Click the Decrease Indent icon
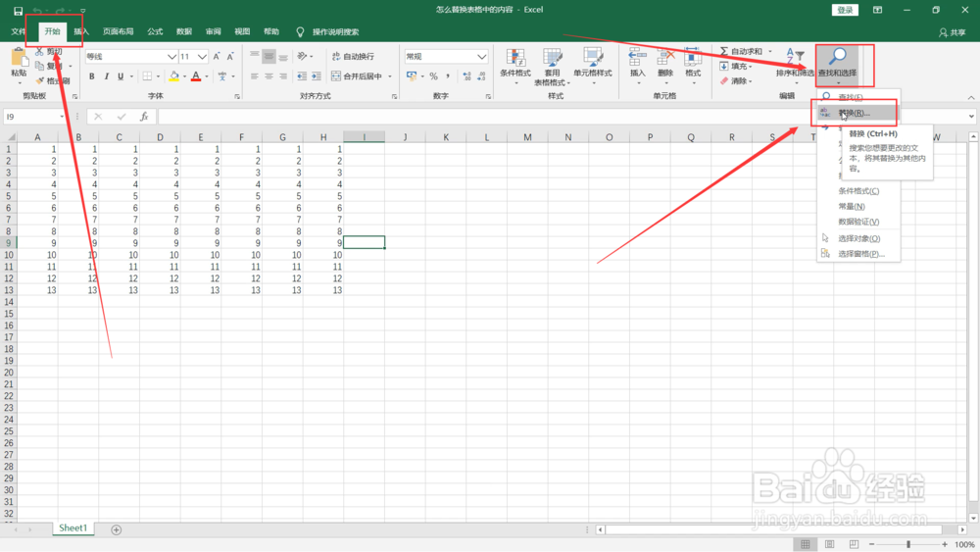The width and height of the screenshot is (980, 552). tap(302, 76)
